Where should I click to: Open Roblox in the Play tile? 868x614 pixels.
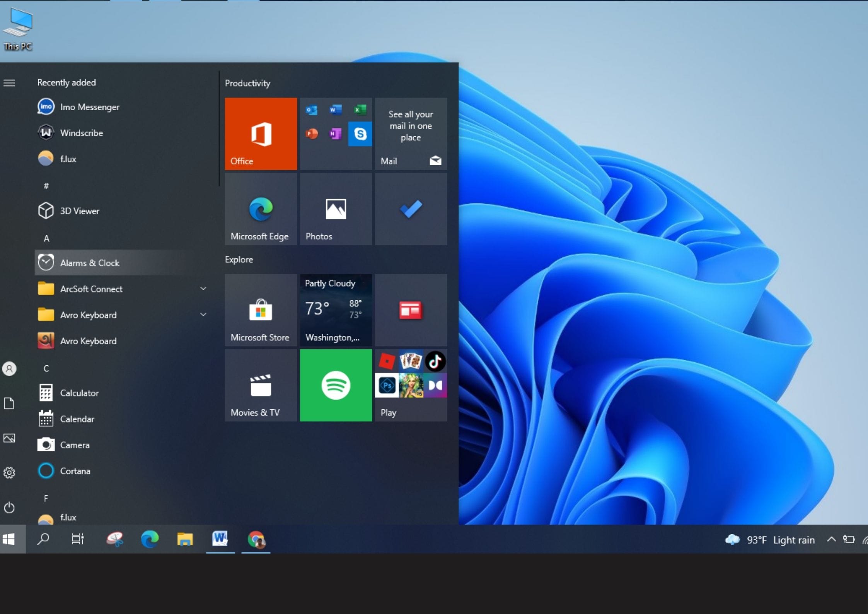pyautogui.click(x=387, y=361)
